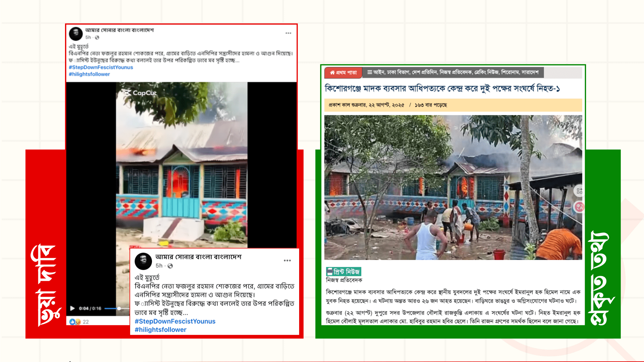Click the video play button
Image resolution: width=644 pixels, height=362 pixels.
(x=72, y=308)
